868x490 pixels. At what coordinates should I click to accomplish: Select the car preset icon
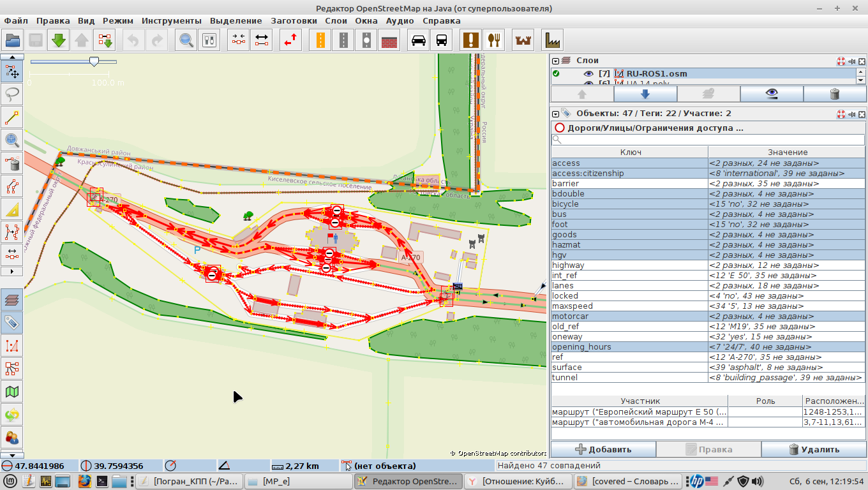pos(419,41)
